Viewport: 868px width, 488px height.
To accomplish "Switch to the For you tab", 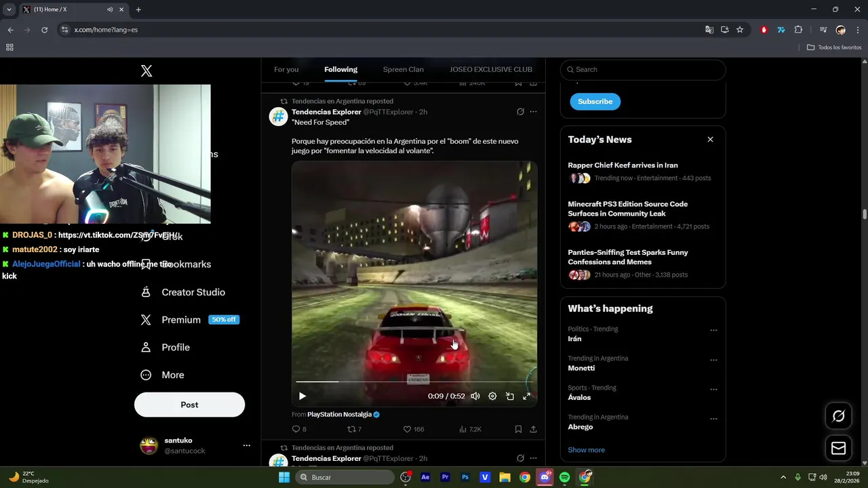I will pyautogui.click(x=286, y=69).
